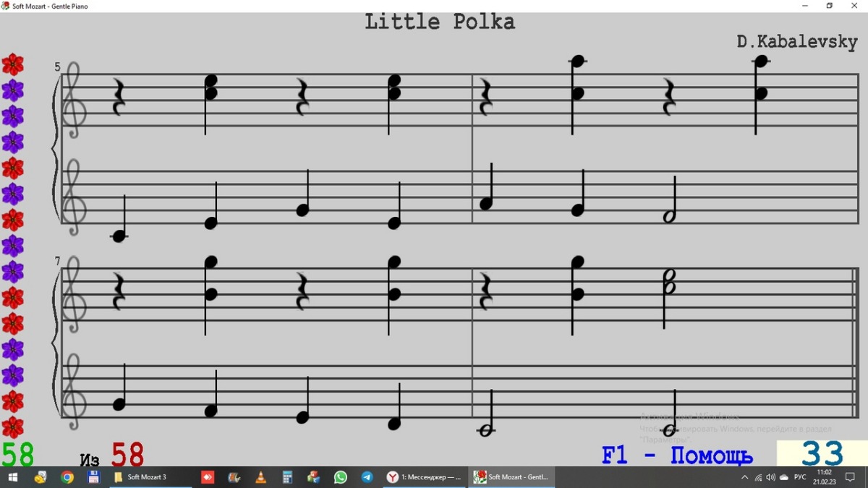This screenshot has width=868, height=488.
Task: Launch Google Chrome from the taskbar
Action: click(67, 477)
